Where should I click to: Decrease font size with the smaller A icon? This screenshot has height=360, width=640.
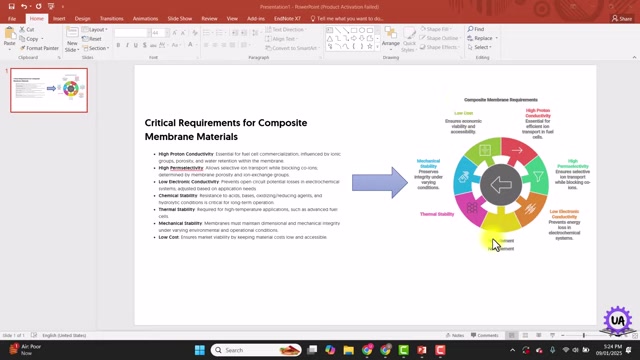point(183,33)
